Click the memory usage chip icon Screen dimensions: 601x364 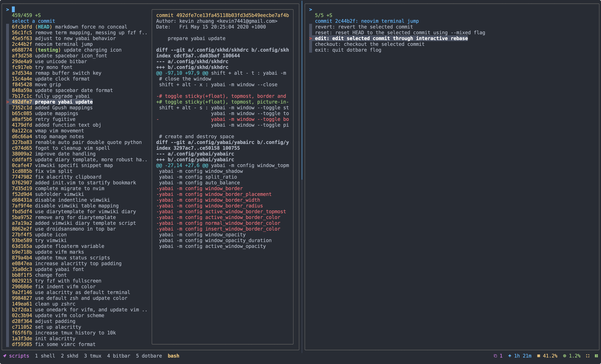538,356
